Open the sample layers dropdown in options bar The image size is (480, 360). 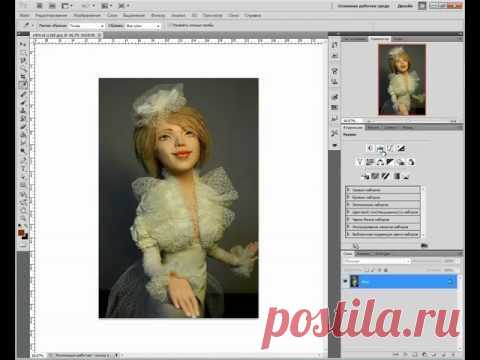tap(143, 26)
